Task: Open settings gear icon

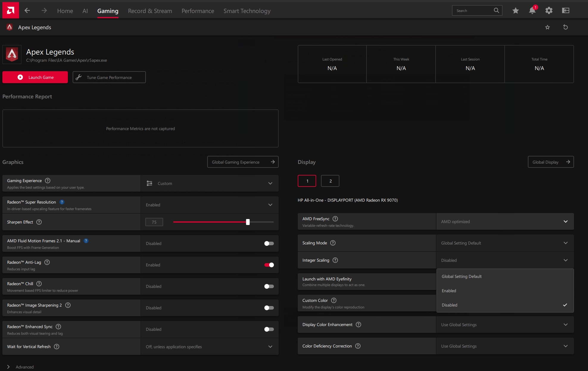Action: [x=549, y=11]
